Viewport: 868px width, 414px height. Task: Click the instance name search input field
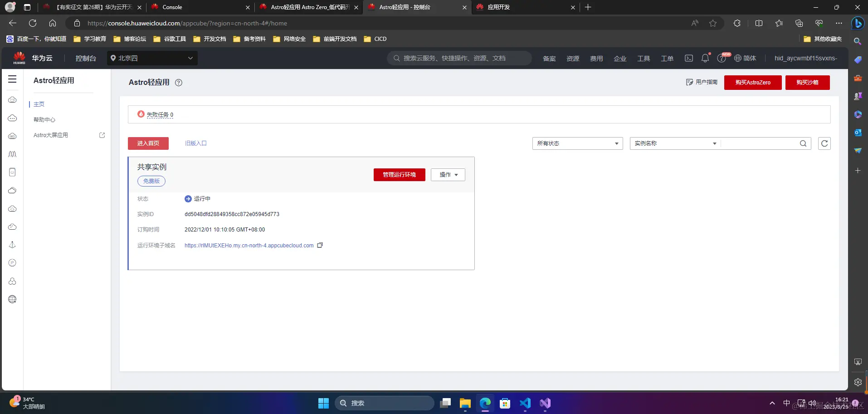760,143
